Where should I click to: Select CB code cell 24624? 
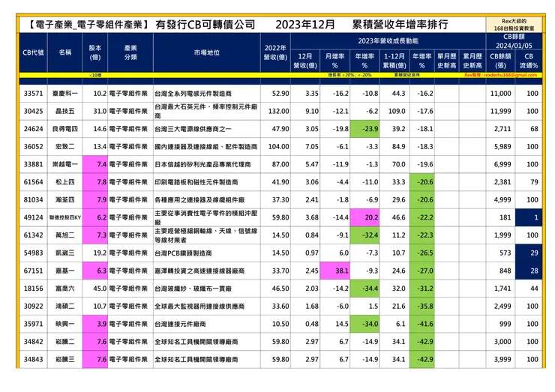tap(33, 129)
